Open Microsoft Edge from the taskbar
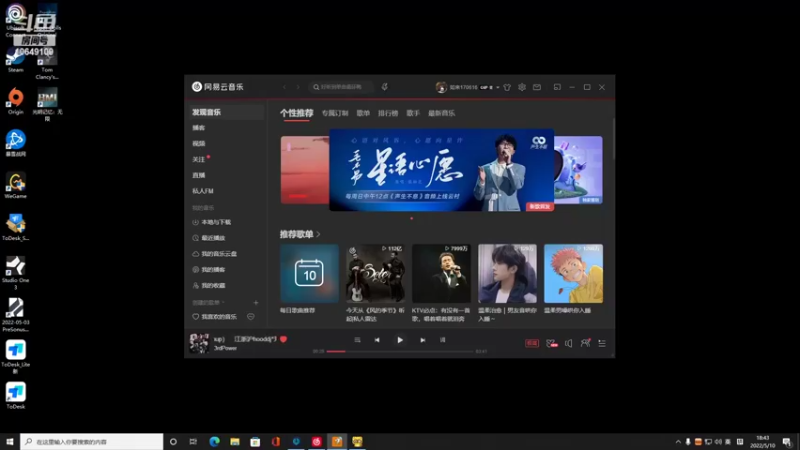The image size is (800, 450). coord(214,441)
